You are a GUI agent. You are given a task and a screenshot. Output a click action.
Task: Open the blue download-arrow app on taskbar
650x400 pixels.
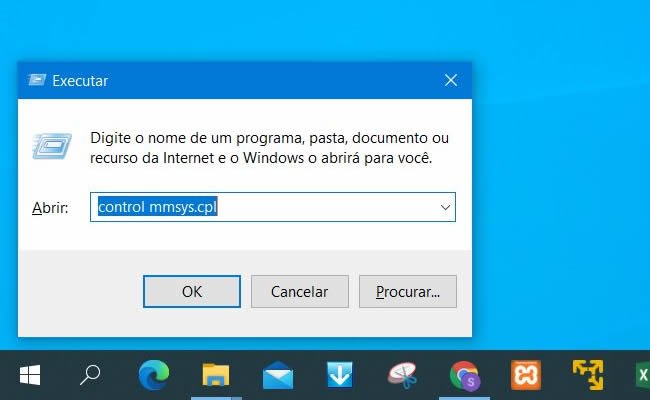(x=340, y=374)
